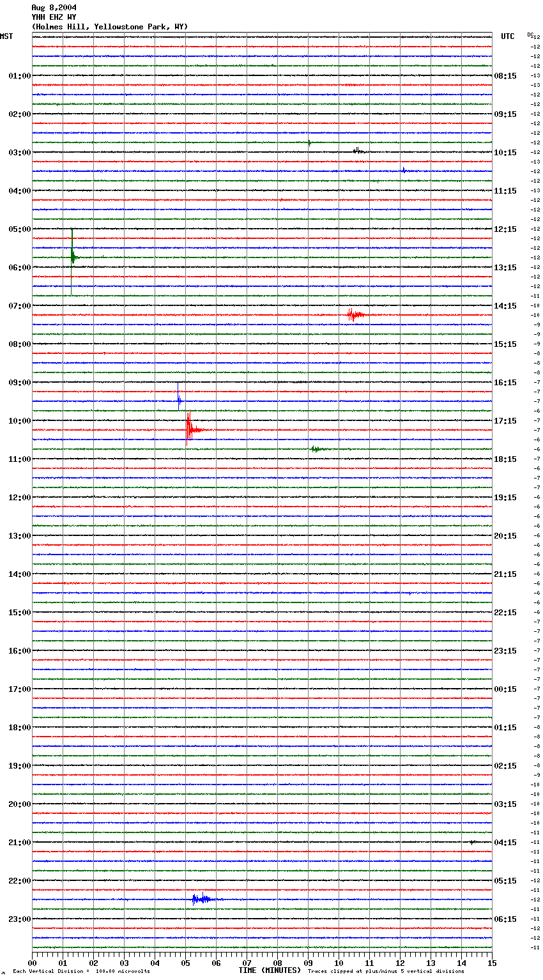This screenshot has width=543, height=980.
Task: Click the 07:00 MST time label
Action: pyautogui.click(x=20, y=306)
